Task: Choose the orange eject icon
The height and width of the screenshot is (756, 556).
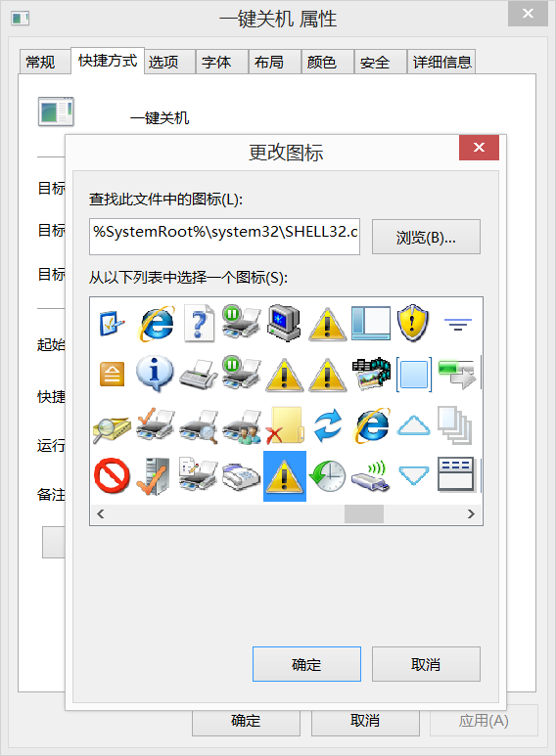Action: click(112, 375)
